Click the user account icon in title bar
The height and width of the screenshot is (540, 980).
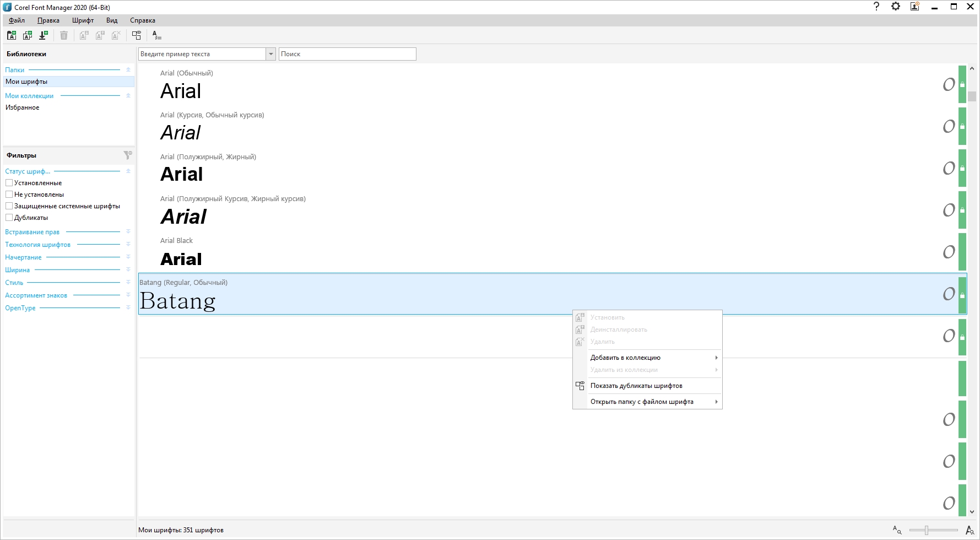(915, 7)
